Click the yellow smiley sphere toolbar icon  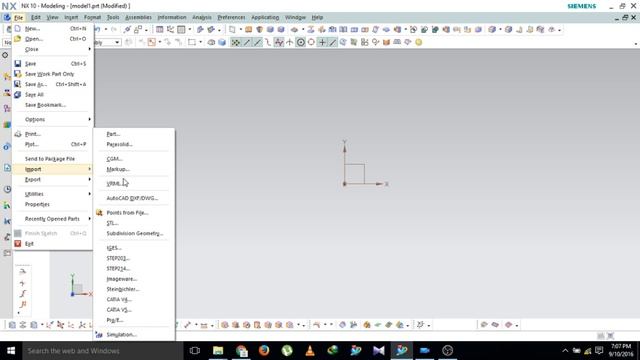point(419,42)
